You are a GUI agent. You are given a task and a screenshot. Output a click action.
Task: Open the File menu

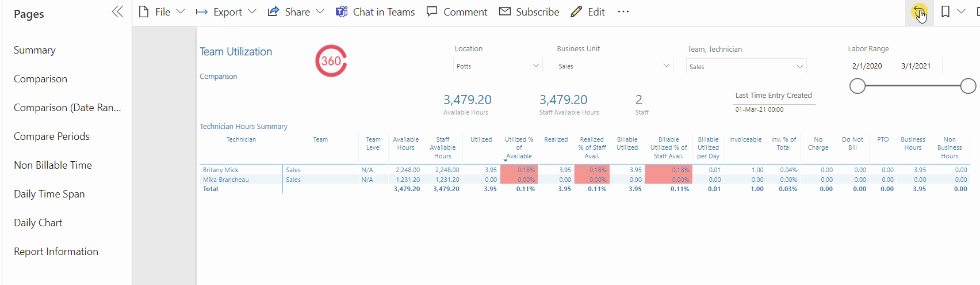(x=162, y=12)
